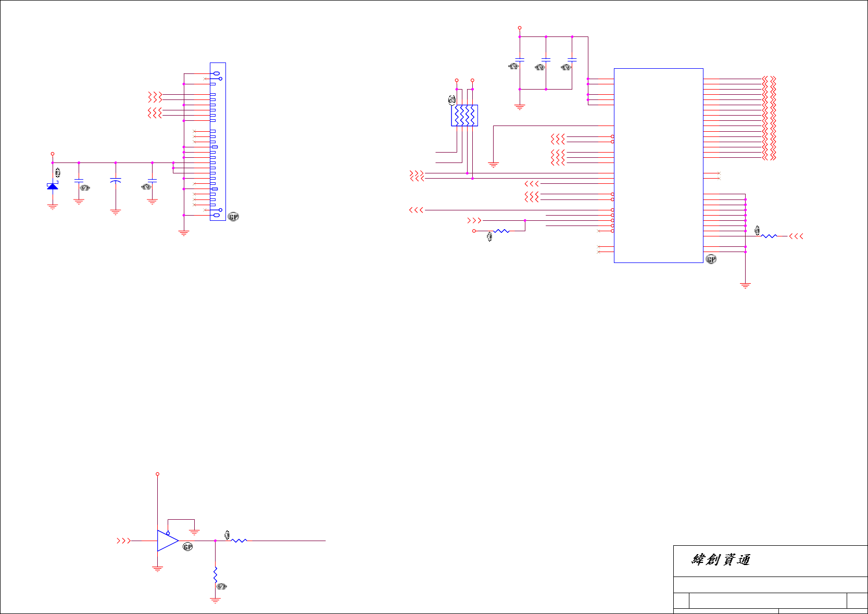Select horizontal resistor left of IC by power circle
Image resolution: width=868 pixels, height=614 pixels.
501,231
